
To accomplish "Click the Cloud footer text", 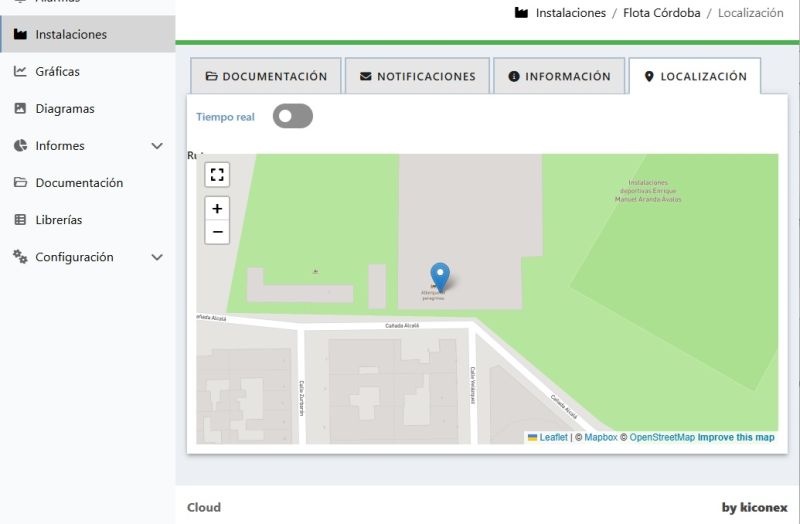I will point(204,507).
